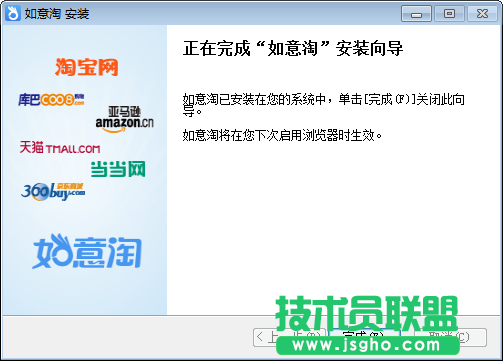Click the 亚马逊 amazon.cn logo

pos(124,120)
